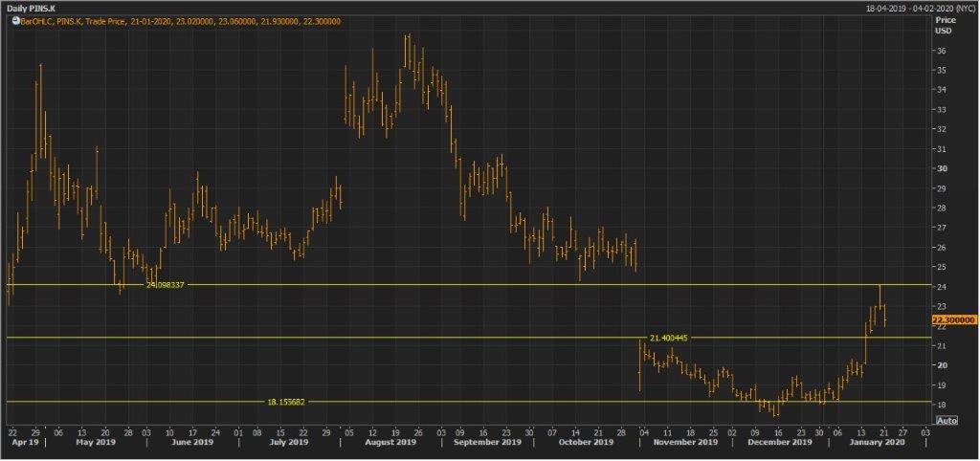The image size is (980, 461).
Task: Click the 26 price level on axis
Action: click(x=942, y=248)
